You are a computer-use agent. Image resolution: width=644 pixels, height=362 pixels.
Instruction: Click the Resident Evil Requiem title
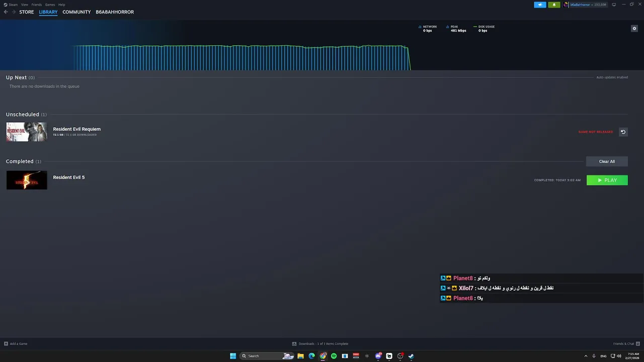coord(76,129)
